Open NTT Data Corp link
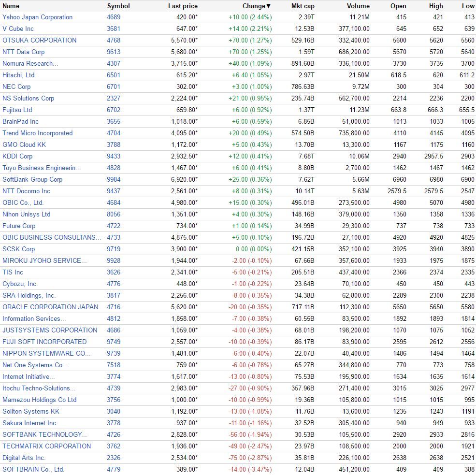Image resolution: width=476 pixels, height=475 pixels. click(23, 52)
